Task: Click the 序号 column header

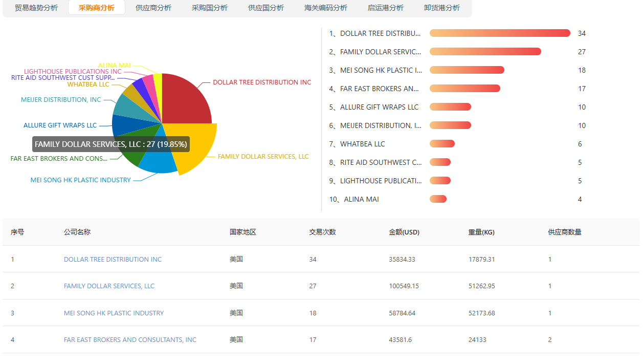Action: 17,232
